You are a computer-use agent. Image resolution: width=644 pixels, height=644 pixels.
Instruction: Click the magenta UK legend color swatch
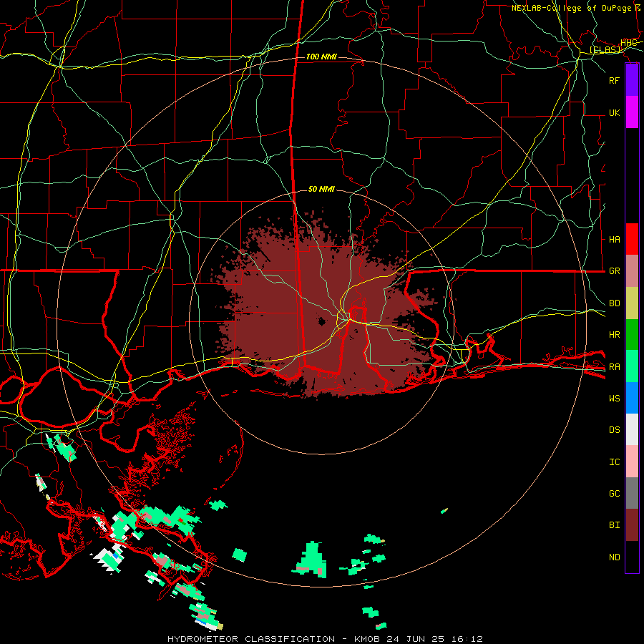tap(632, 112)
